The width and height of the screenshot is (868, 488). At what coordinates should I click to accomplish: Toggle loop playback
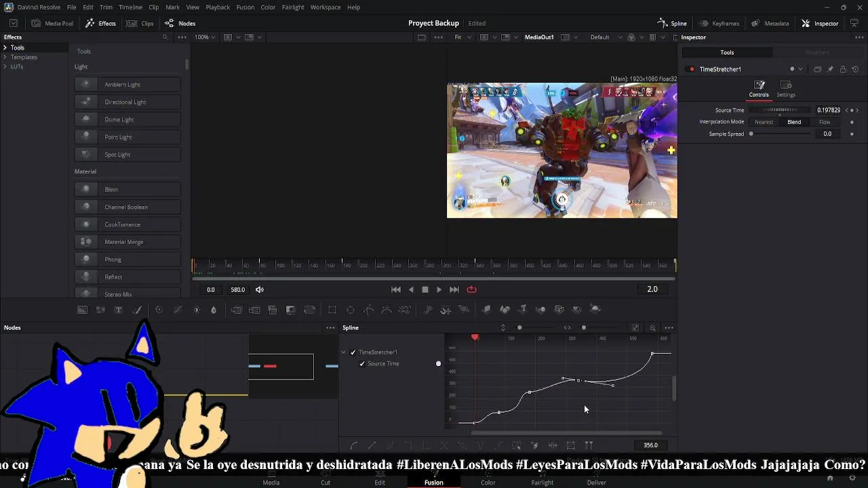click(471, 289)
